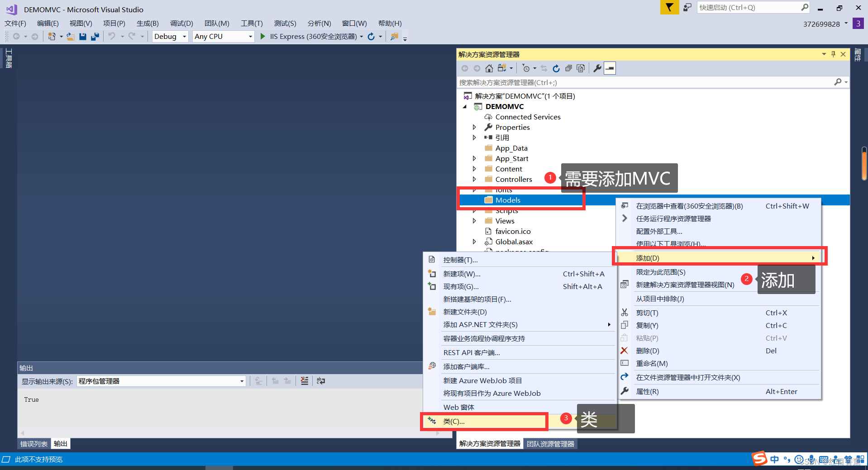Click the Sogou input method S icon
868x470 pixels.
(760, 459)
